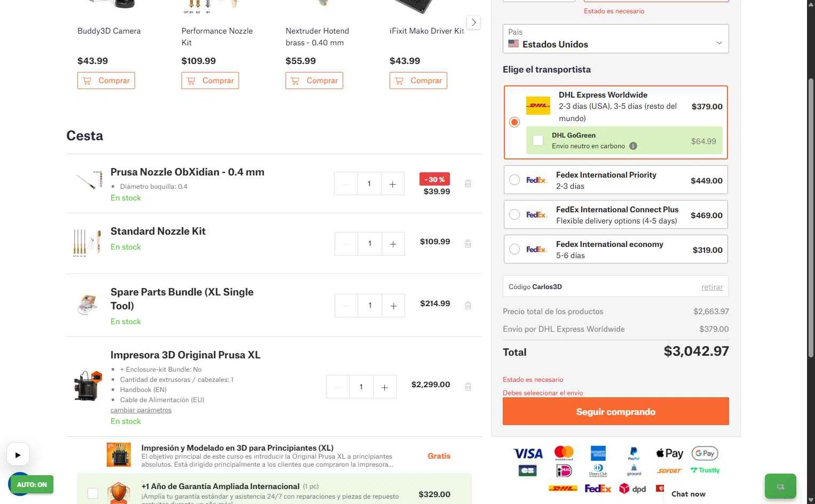The height and width of the screenshot is (504, 815).
Task: Open Prusa Nozzle ObXidian - 0.4 mm title
Action: point(187,172)
